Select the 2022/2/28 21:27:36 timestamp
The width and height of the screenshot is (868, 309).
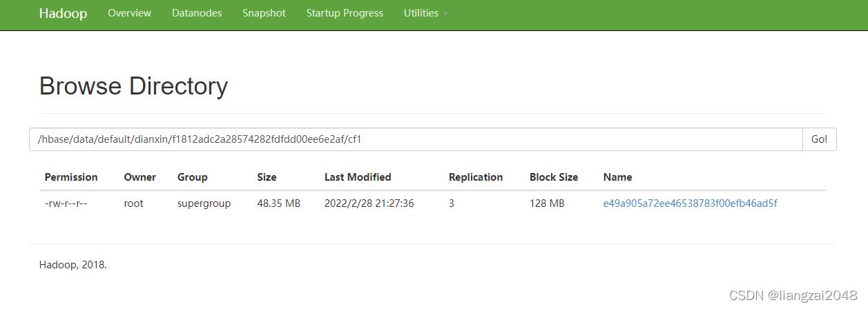[369, 203]
